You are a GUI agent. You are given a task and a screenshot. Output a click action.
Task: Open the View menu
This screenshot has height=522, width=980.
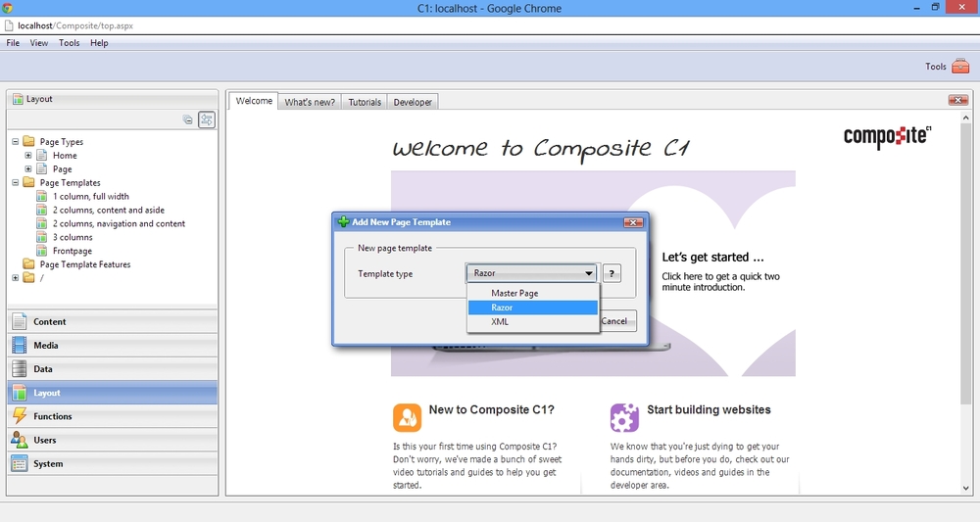[x=39, y=43]
